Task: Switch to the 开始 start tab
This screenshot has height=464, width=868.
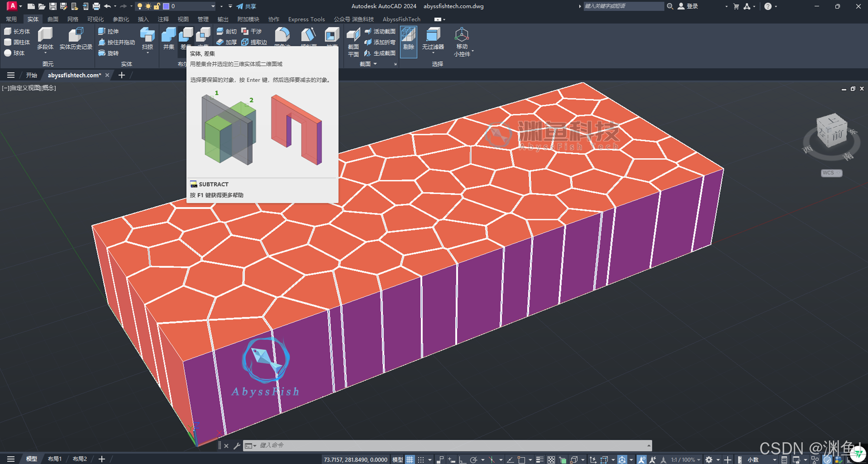Action: pos(31,75)
